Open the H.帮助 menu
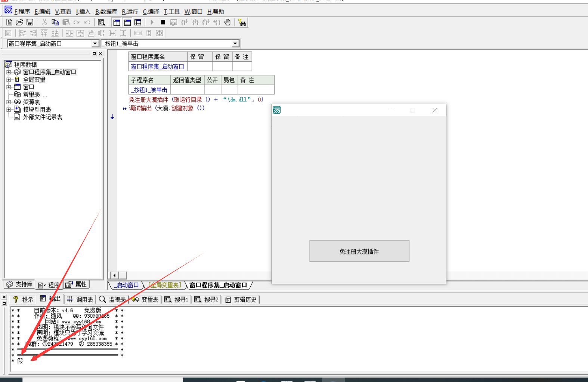Viewport: 588px width, 382px height. [x=216, y=12]
